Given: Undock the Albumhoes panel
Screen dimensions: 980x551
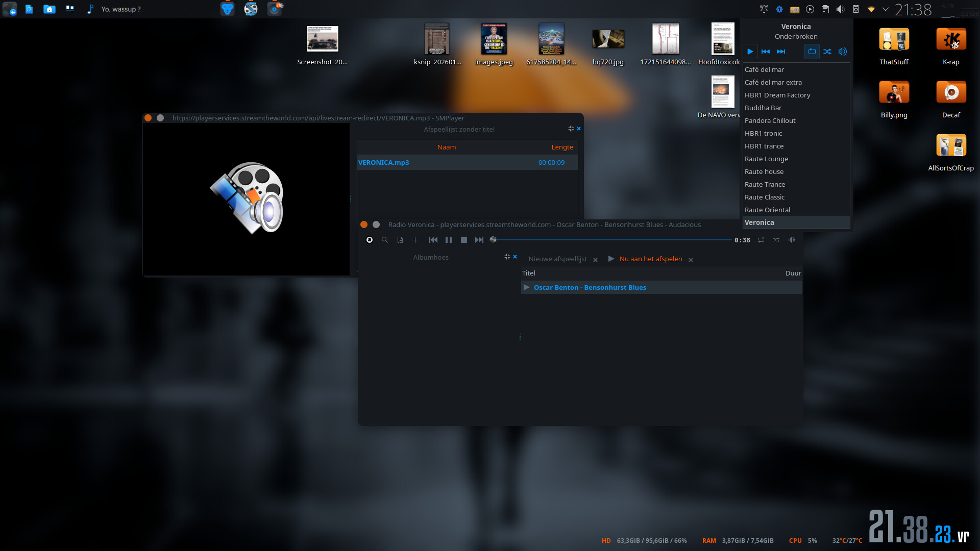Looking at the screenshot, I should [x=507, y=257].
